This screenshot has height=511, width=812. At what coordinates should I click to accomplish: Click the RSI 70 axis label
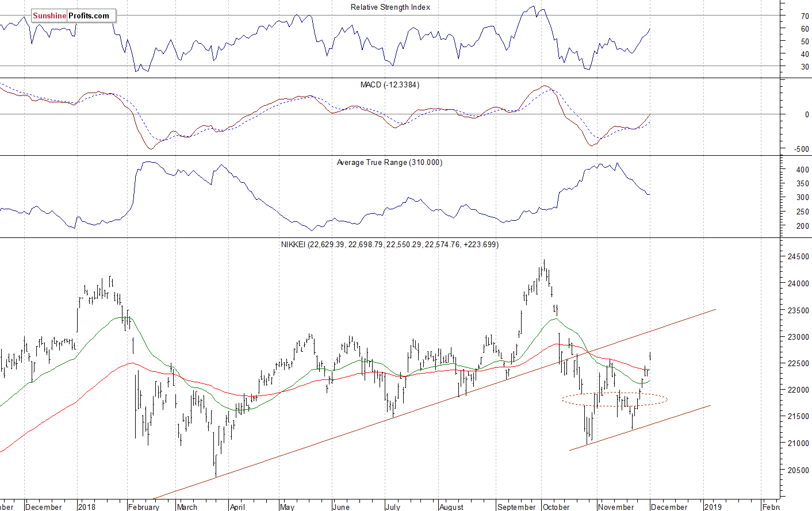coord(805,16)
